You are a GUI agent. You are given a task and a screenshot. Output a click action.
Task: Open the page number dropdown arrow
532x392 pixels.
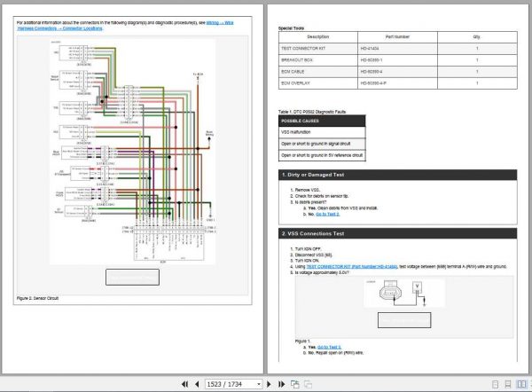coord(258,384)
